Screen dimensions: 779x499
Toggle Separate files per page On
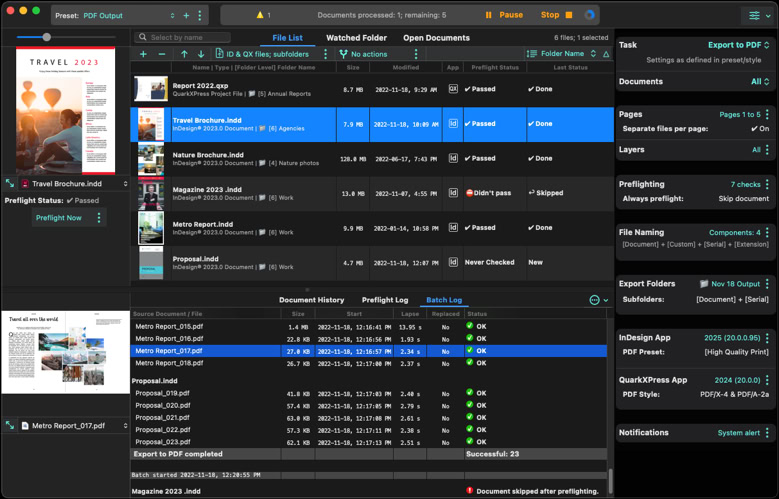point(759,129)
